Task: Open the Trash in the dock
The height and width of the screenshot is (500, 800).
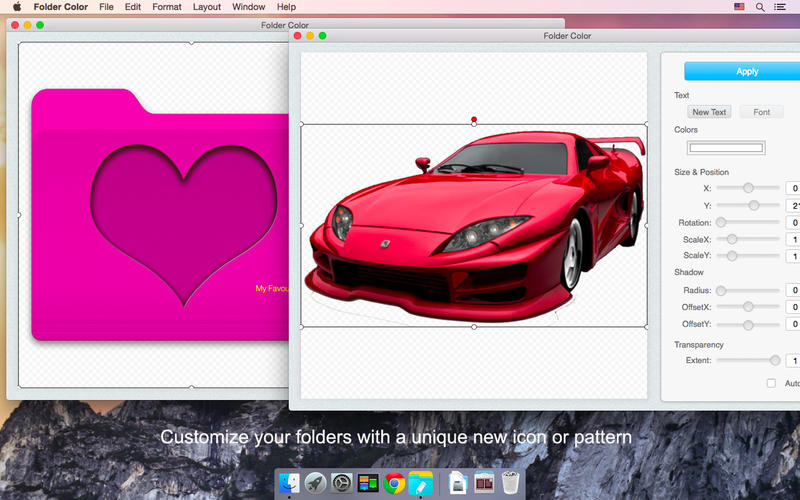Action: click(x=510, y=482)
